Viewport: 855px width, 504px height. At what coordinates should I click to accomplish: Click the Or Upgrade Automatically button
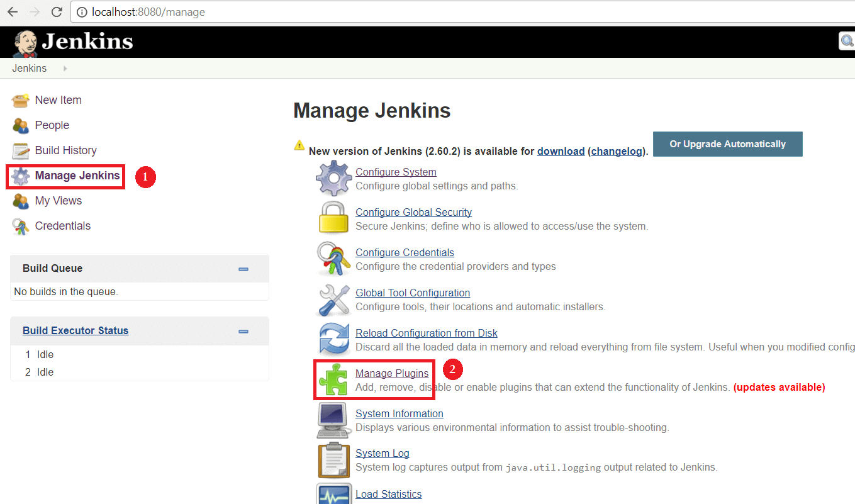coord(728,144)
